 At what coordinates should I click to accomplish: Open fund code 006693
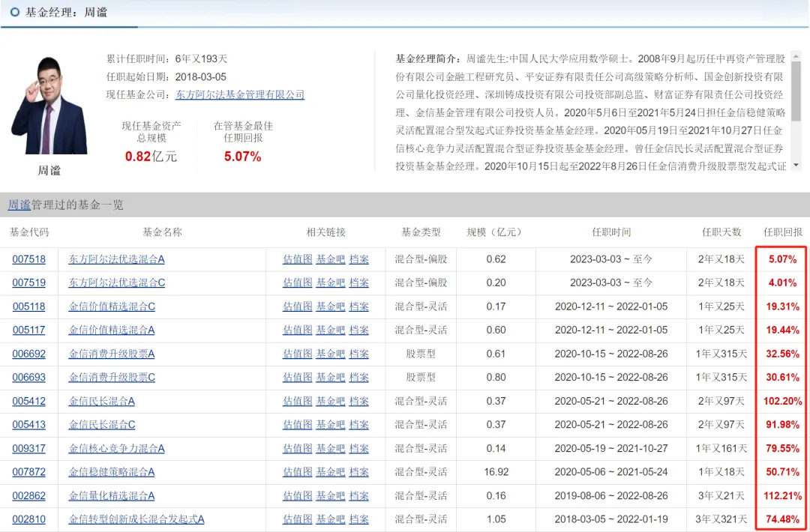29,377
